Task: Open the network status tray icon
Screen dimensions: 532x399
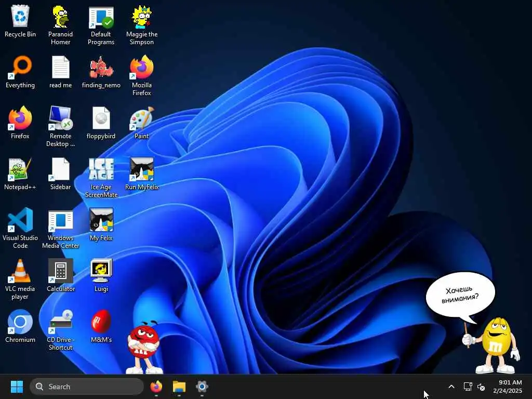Action: (468, 387)
